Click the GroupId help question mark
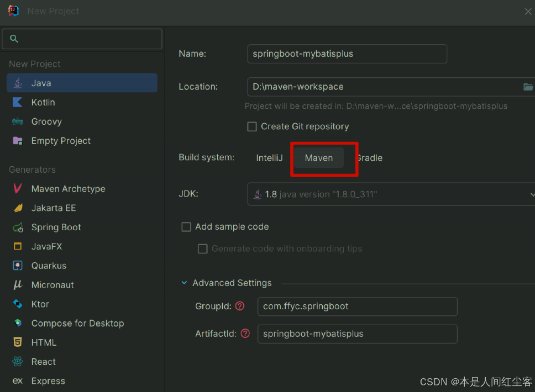The width and height of the screenshot is (535, 392). coord(240,306)
